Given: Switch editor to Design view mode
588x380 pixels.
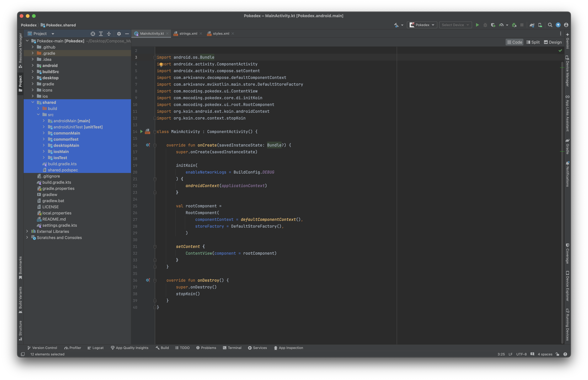Looking at the screenshot, I should (553, 42).
